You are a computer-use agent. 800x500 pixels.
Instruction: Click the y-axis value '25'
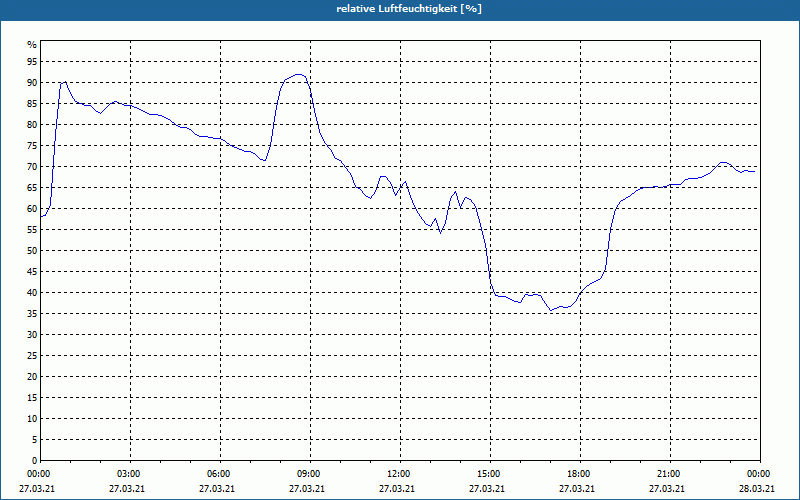click(x=32, y=356)
